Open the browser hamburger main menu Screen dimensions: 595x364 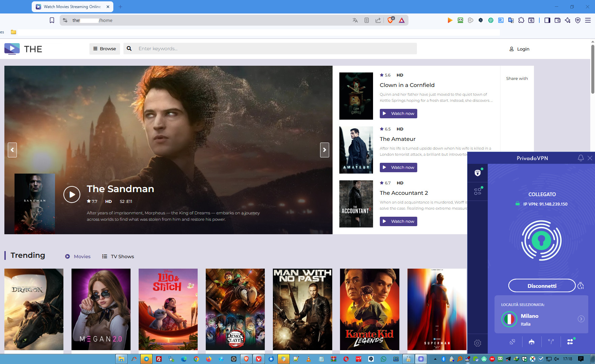[x=588, y=20]
